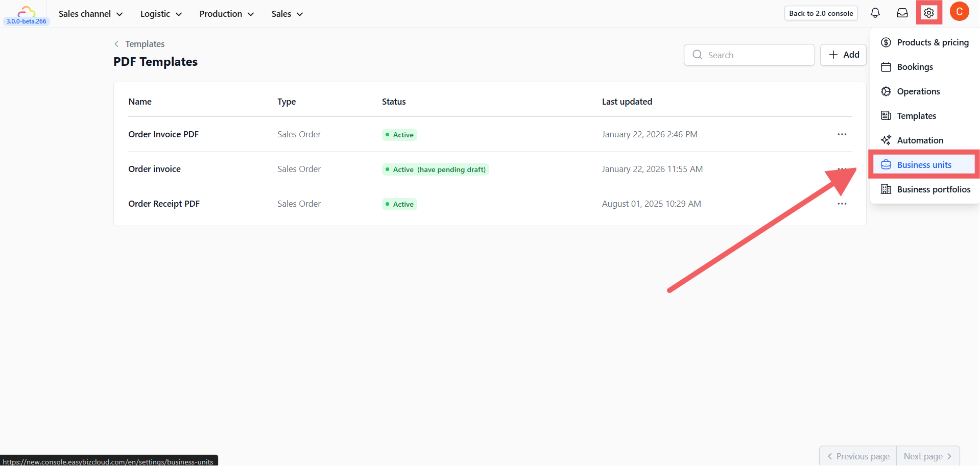Select Business units in settings menu
The height and width of the screenshot is (466, 980).
924,165
